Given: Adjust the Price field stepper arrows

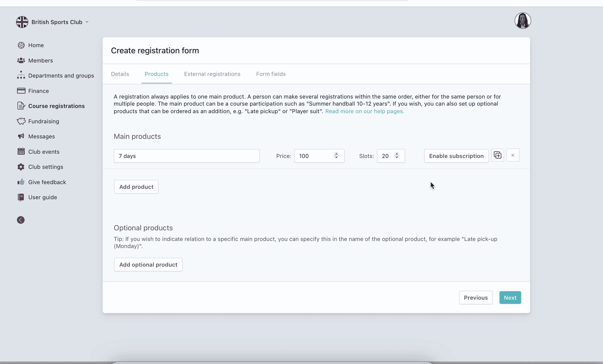Looking at the screenshot, I should point(336,156).
